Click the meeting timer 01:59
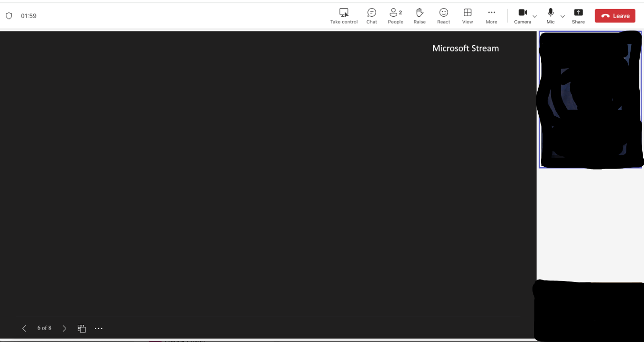The width and height of the screenshot is (644, 342). click(x=29, y=16)
